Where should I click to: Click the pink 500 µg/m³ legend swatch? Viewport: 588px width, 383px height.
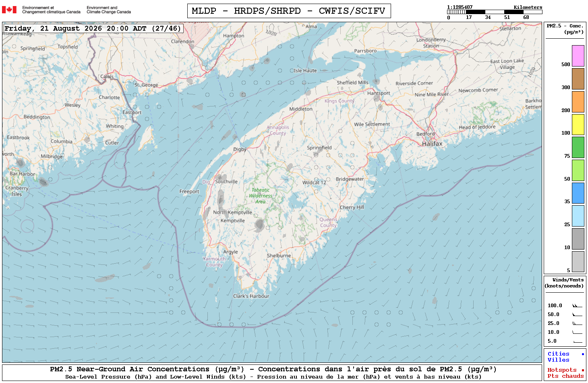point(578,56)
